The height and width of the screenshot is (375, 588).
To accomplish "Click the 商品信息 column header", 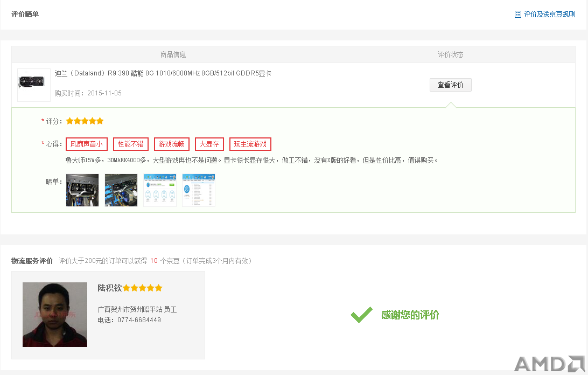I will 173,54.
